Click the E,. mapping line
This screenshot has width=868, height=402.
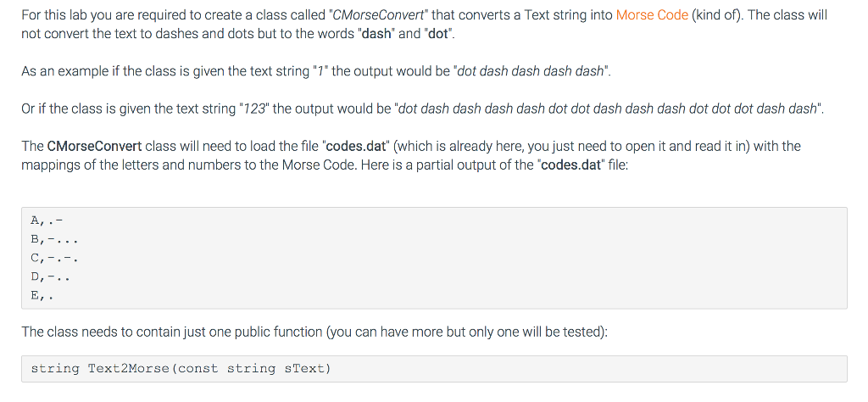42,295
